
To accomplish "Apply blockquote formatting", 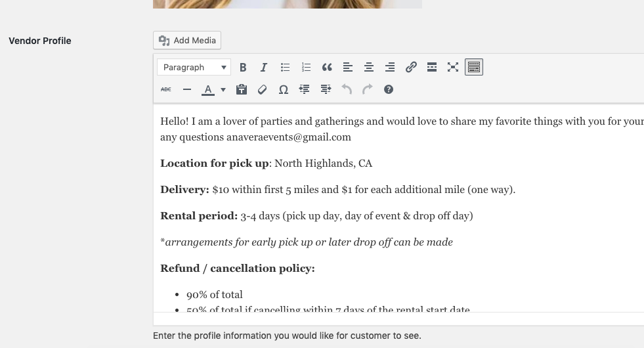I will coord(327,67).
